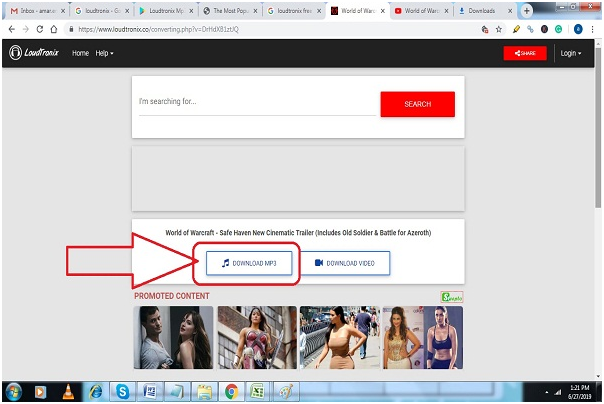Open Skype from the taskbar

pyautogui.click(x=122, y=392)
